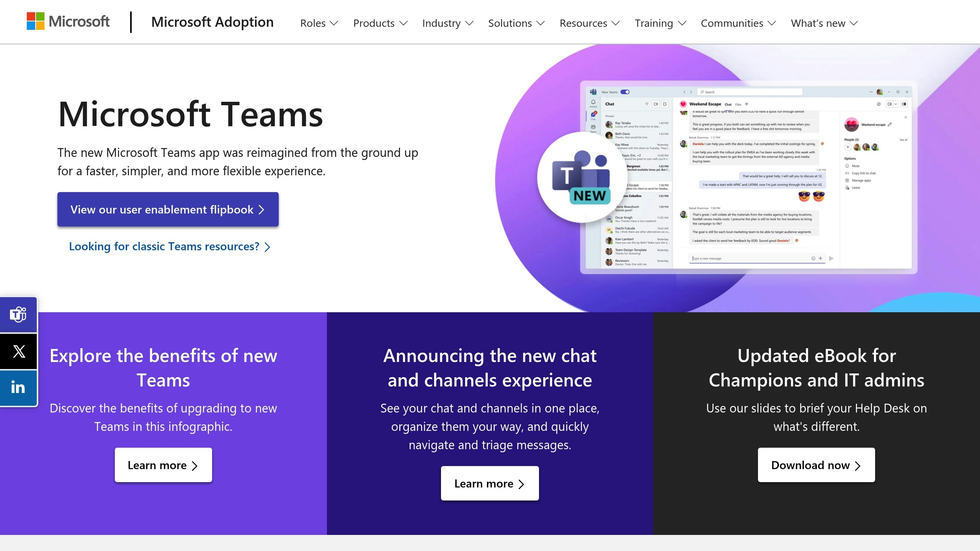Click 'Updated eBook for Champions and IT admins' heading
Image resolution: width=980 pixels, height=551 pixels.
817,368
